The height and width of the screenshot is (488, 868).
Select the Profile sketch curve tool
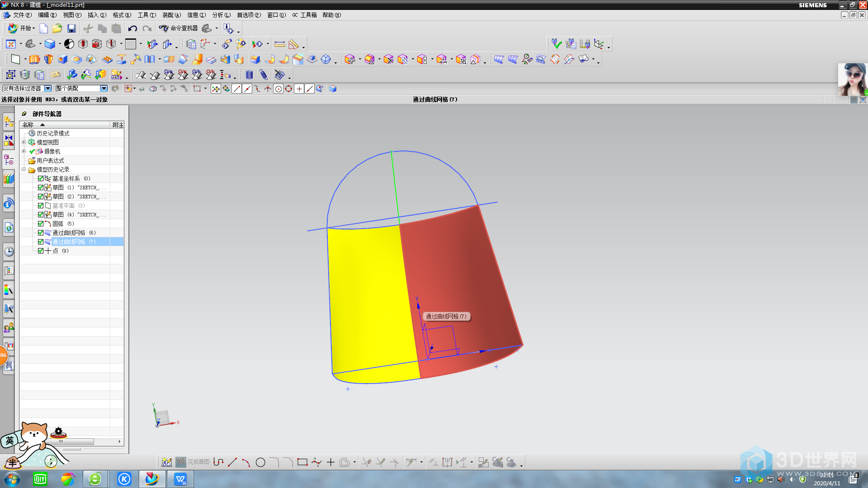point(218,462)
